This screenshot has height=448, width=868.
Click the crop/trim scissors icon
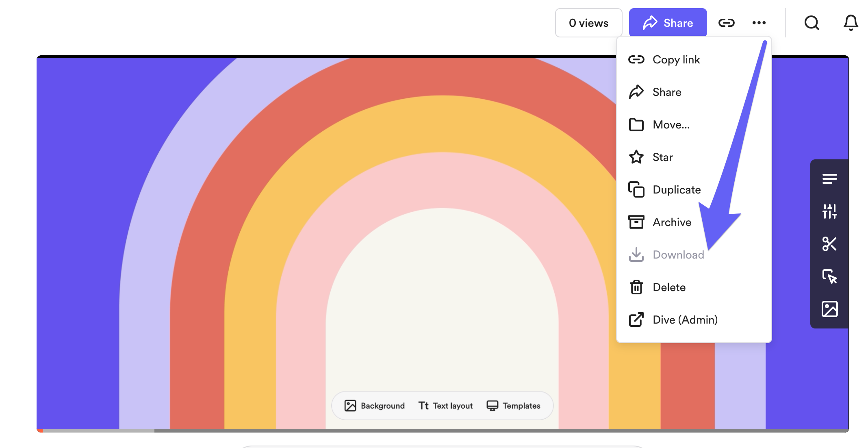[x=829, y=244]
